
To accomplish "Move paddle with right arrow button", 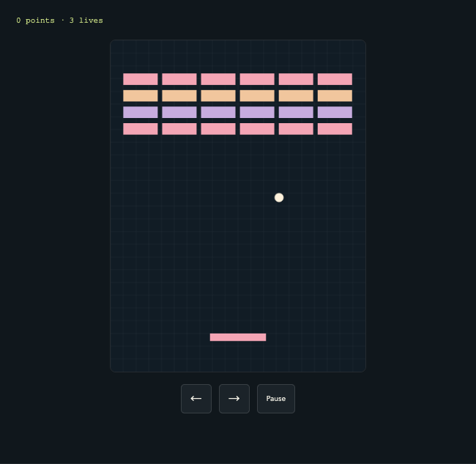I will 234,398.
